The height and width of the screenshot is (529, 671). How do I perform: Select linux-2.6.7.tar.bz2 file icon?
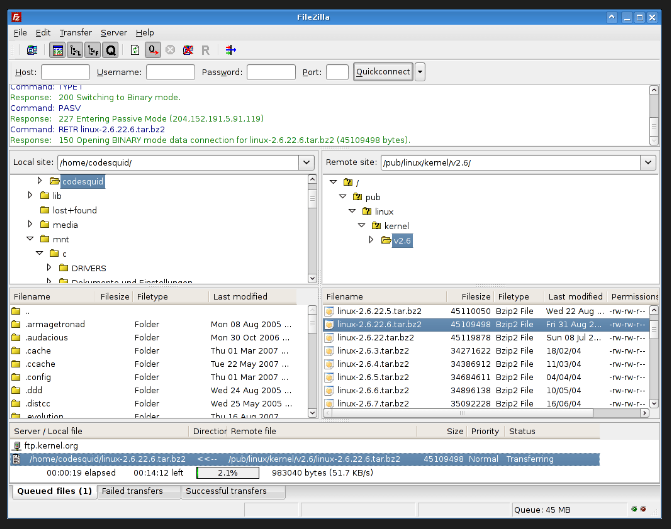[x=329, y=403]
